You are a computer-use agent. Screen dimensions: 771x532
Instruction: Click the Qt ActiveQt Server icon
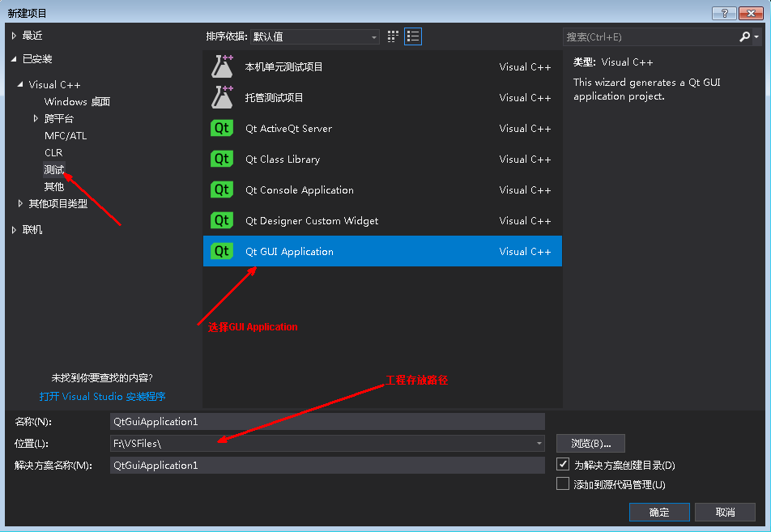(x=222, y=128)
